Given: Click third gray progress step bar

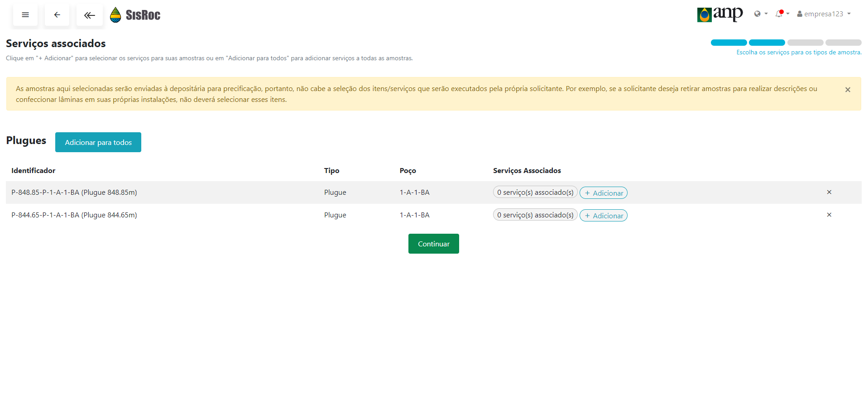Looking at the screenshot, I should (805, 43).
